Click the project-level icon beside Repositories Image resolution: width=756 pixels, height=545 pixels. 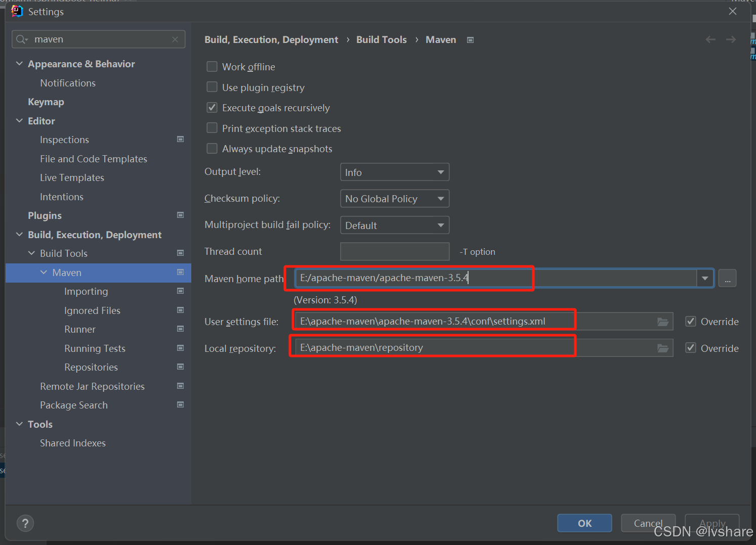click(180, 367)
